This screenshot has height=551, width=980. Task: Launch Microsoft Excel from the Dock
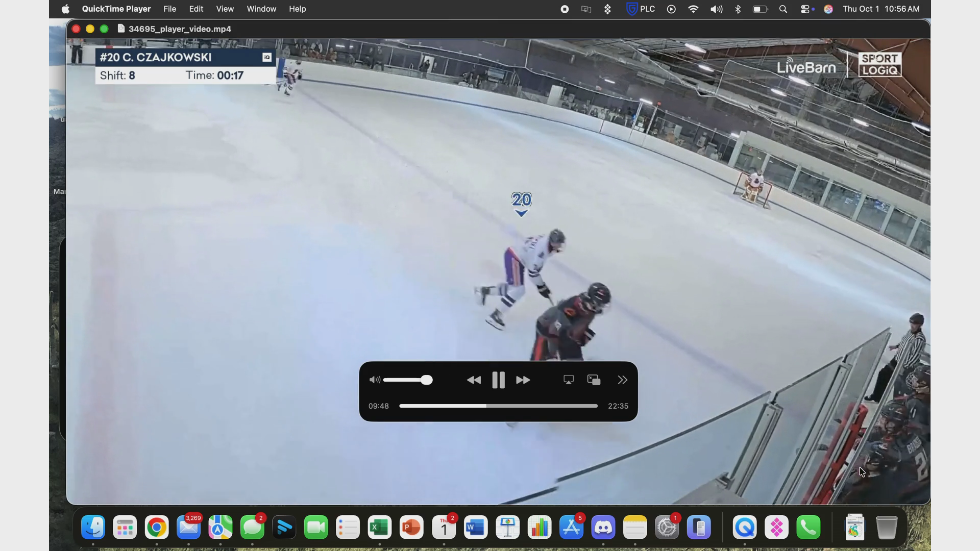pos(379,528)
